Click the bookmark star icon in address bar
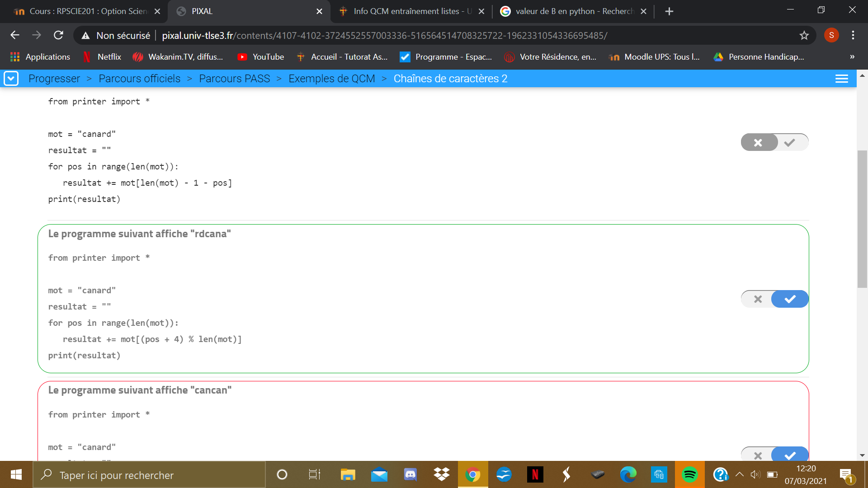 (804, 35)
